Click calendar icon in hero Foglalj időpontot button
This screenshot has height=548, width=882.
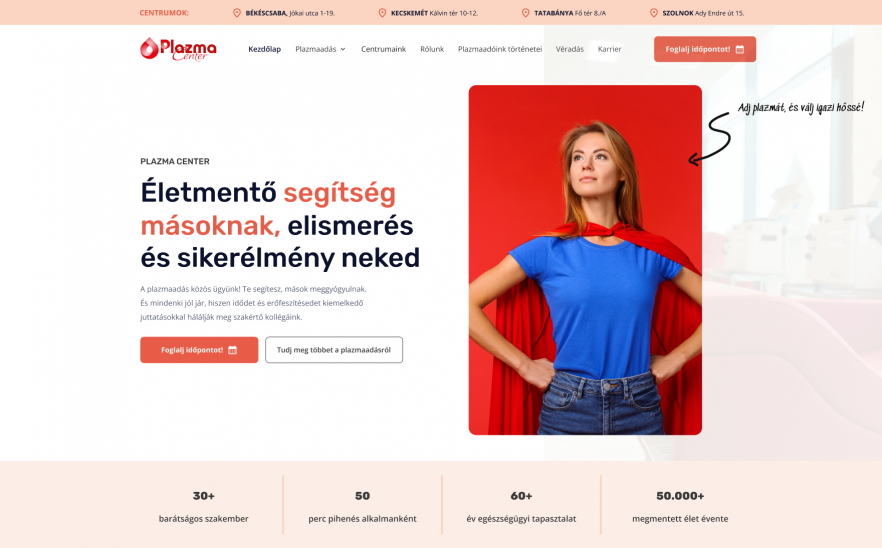coord(232,350)
